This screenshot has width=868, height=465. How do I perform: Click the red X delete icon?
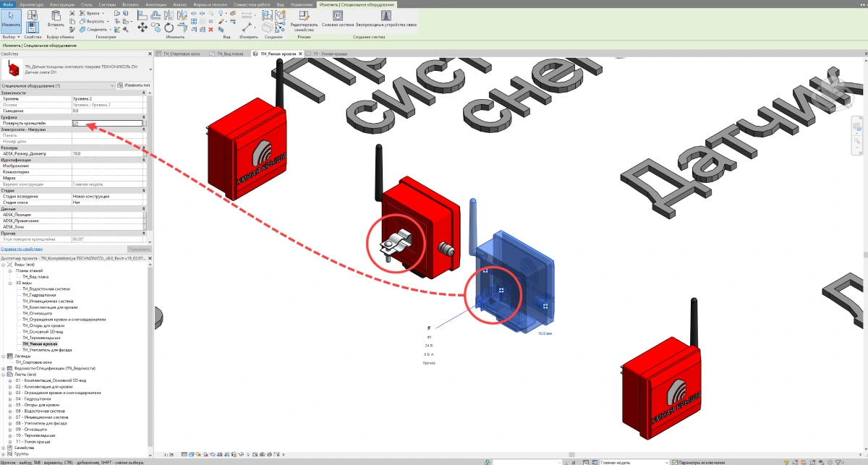click(x=210, y=29)
